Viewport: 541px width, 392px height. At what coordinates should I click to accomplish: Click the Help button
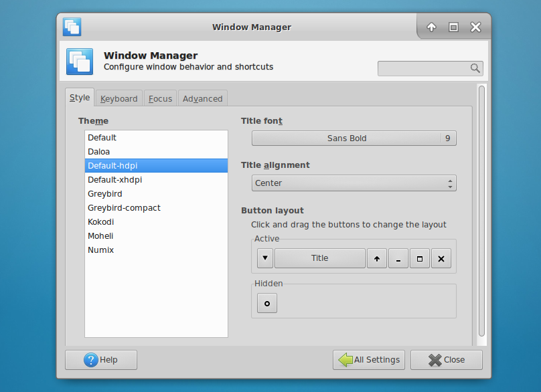click(100, 359)
